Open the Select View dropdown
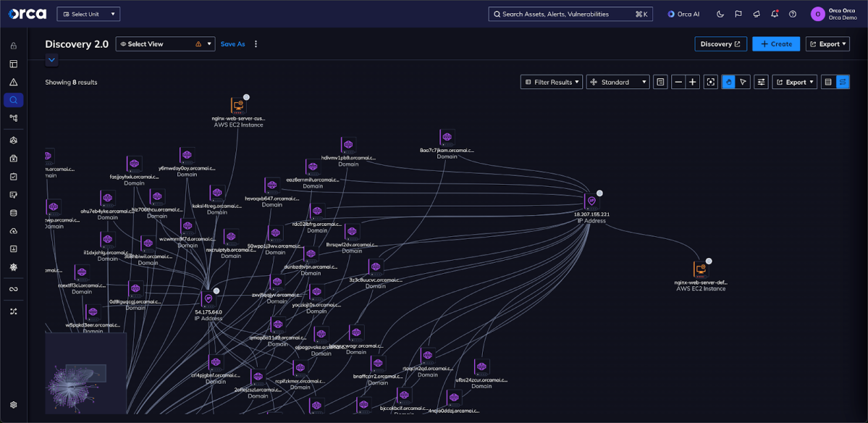The width and height of the screenshot is (868, 423). [165, 43]
